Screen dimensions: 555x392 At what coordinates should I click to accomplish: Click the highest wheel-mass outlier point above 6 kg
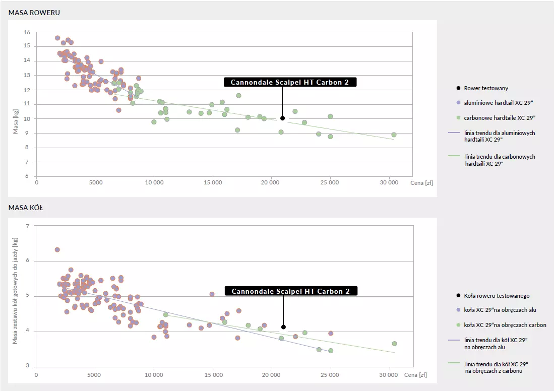pos(57,250)
